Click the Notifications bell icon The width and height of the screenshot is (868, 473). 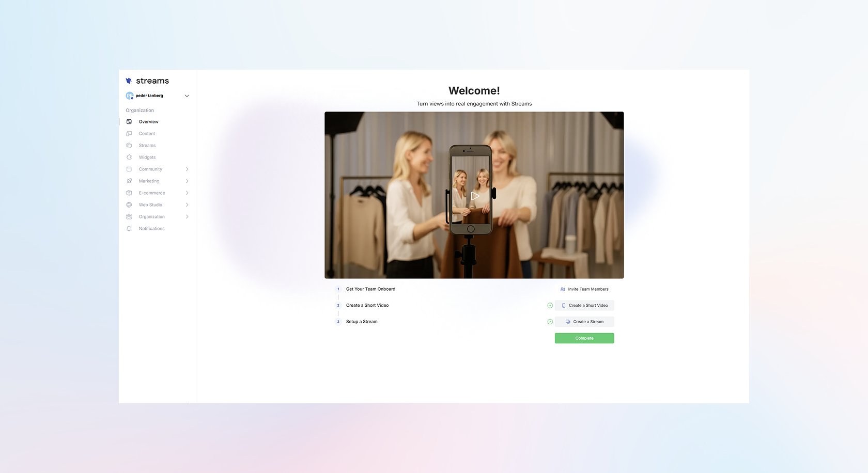click(x=129, y=229)
